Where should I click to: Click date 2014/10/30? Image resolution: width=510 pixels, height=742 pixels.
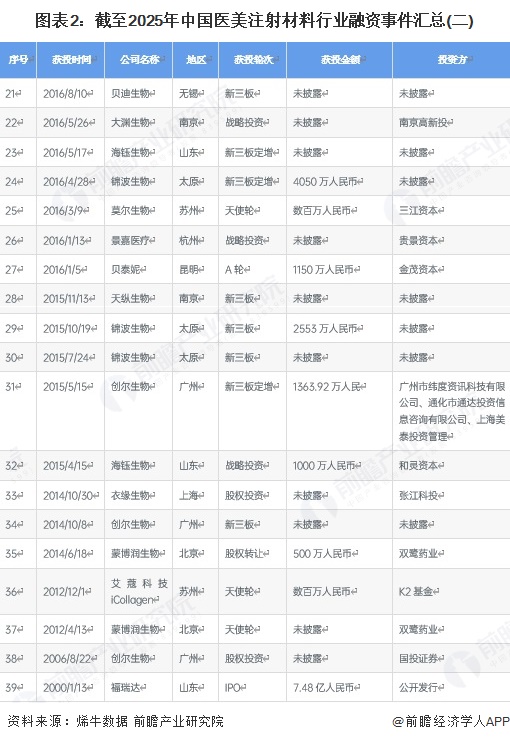[71, 495]
